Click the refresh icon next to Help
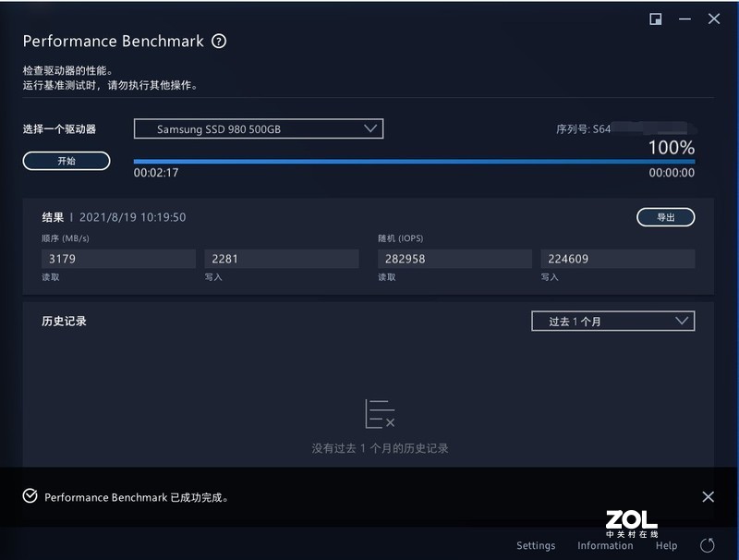 coord(708,545)
